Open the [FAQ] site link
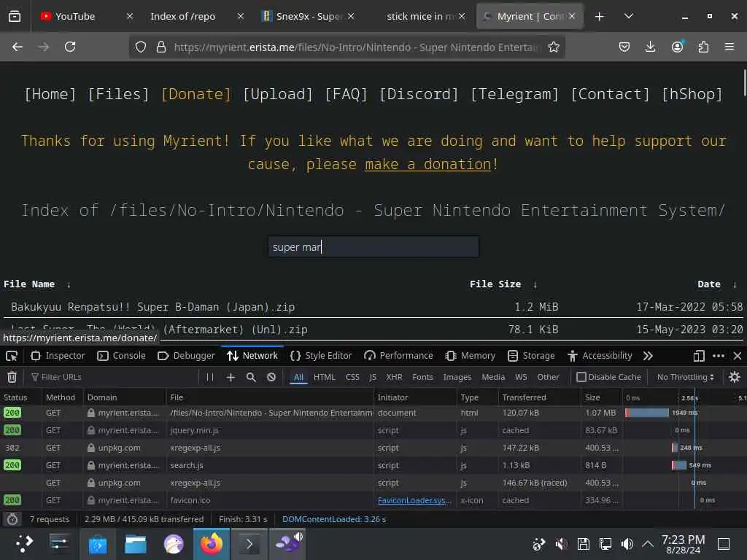Image resolution: width=747 pixels, height=560 pixels. pyautogui.click(x=346, y=94)
